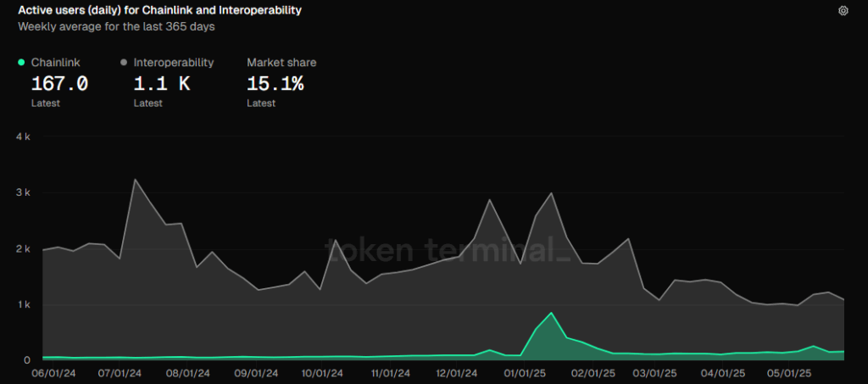Toggle the green Chainlink legend dot
The height and width of the screenshot is (384, 868).
coord(21,63)
